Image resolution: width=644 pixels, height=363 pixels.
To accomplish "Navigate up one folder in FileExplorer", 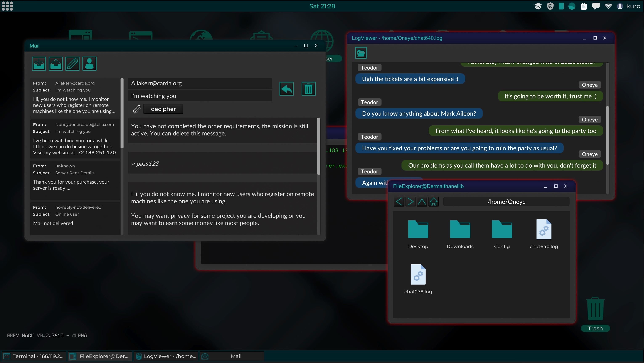I will [422, 201].
